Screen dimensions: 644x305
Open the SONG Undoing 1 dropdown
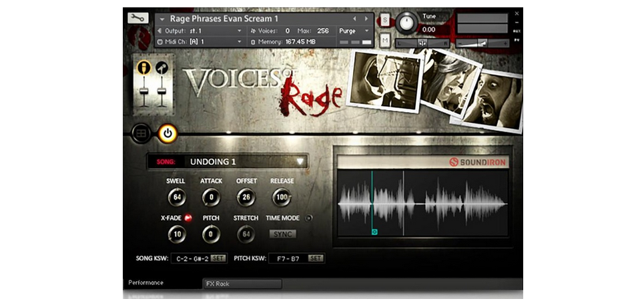(x=228, y=162)
